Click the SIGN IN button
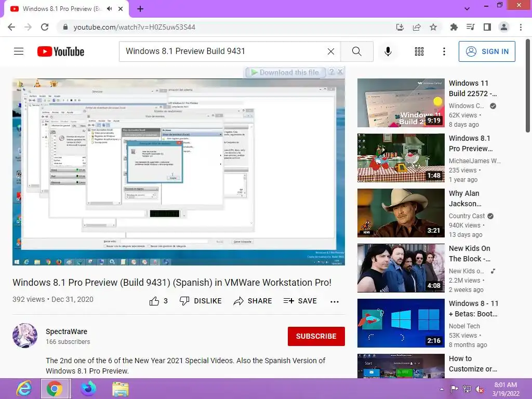 (x=487, y=51)
